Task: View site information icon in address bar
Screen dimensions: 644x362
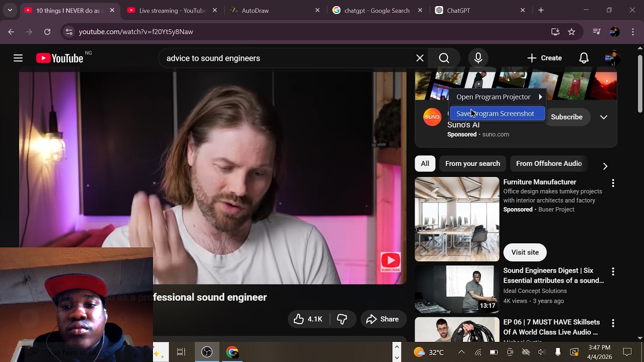Action: (69, 32)
